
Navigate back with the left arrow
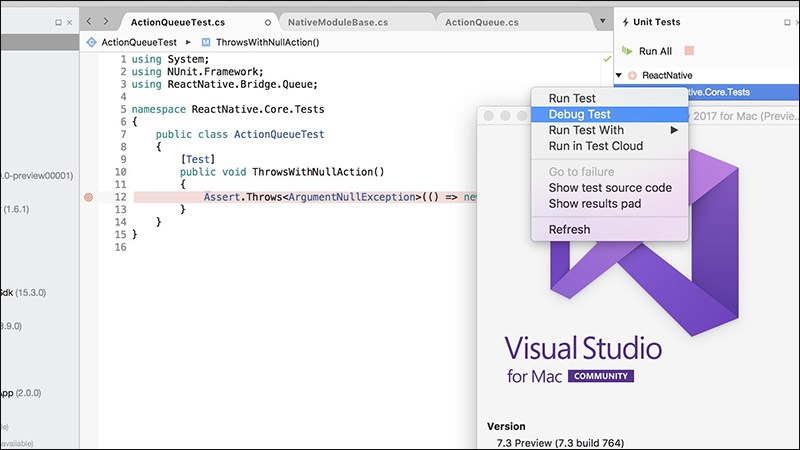pyautogui.click(x=89, y=21)
